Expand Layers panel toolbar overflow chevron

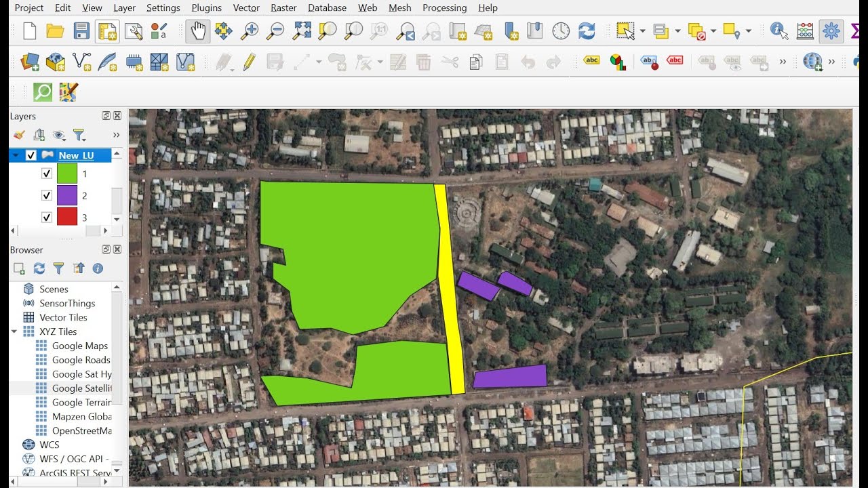[x=116, y=135]
